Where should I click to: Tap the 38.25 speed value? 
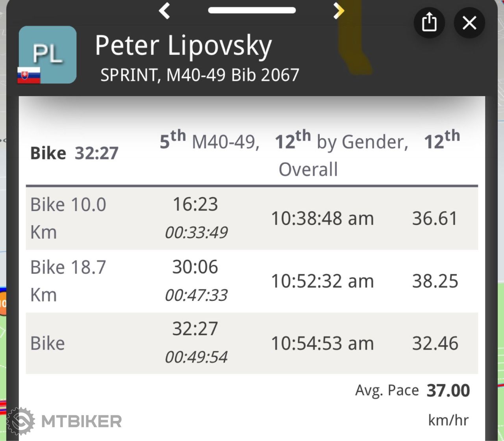pos(435,281)
